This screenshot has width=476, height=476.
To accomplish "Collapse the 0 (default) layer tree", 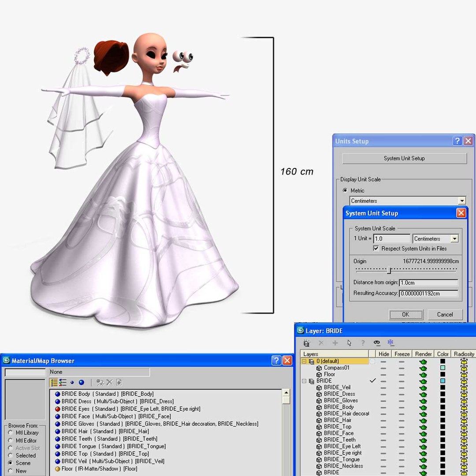I will (x=304, y=361).
